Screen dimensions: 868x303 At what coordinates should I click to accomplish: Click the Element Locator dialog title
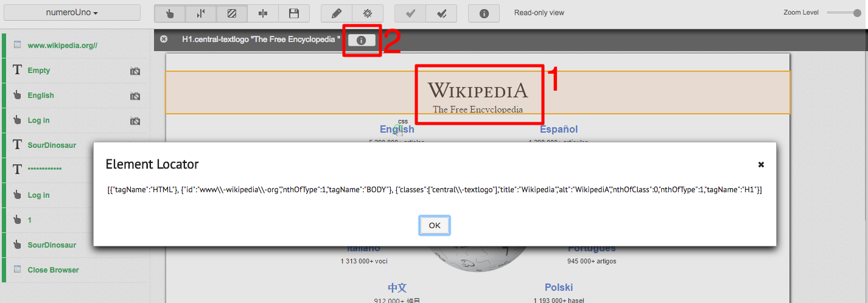coord(152,164)
